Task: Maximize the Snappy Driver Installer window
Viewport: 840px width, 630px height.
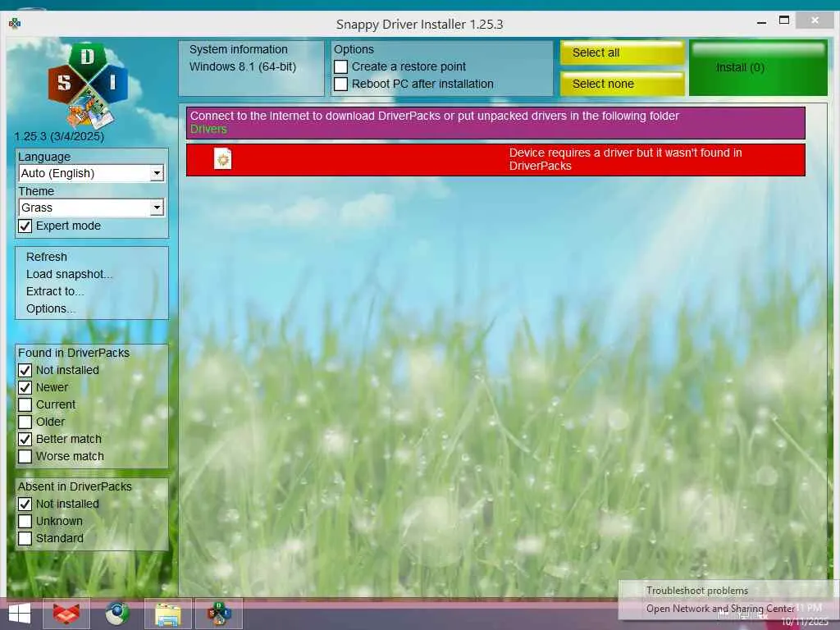Action: coord(783,21)
